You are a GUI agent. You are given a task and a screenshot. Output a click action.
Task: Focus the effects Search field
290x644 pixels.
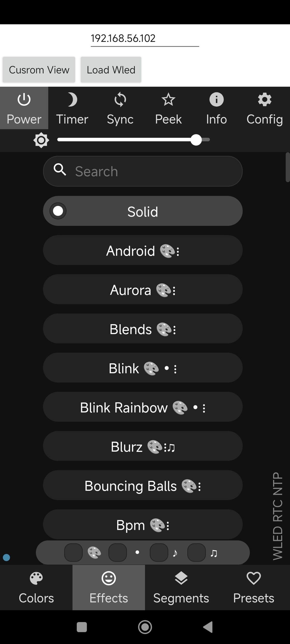coord(150,171)
